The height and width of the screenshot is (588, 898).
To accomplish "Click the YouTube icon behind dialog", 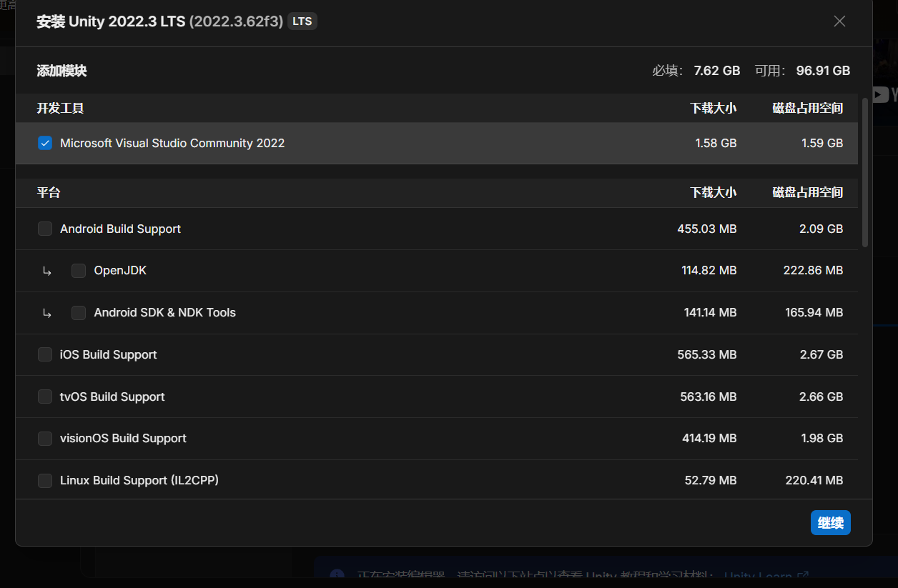I will click(881, 94).
